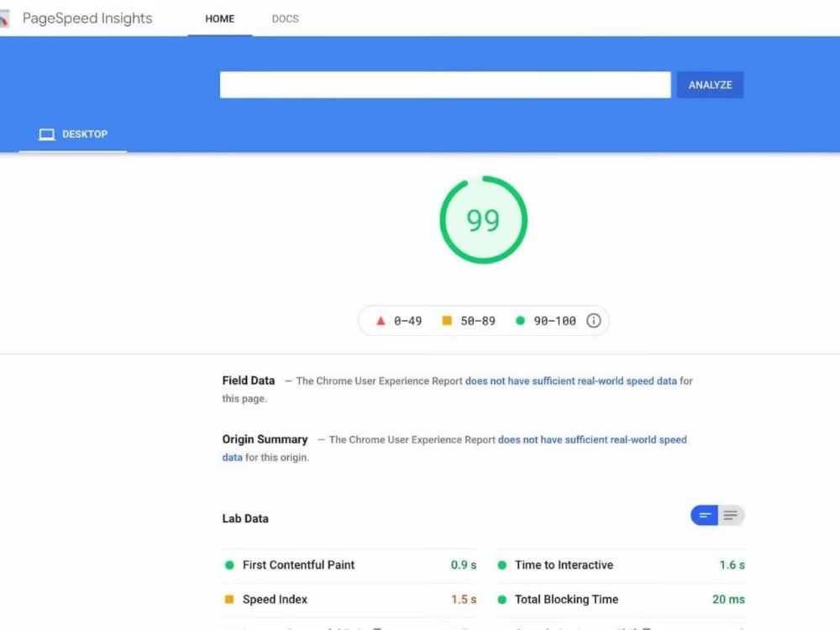Image resolution: width=840 pixels, height=630 pixels.
Task: Switch to the DOCS tab
Action: pyautogui.click(x=285, y=18)
